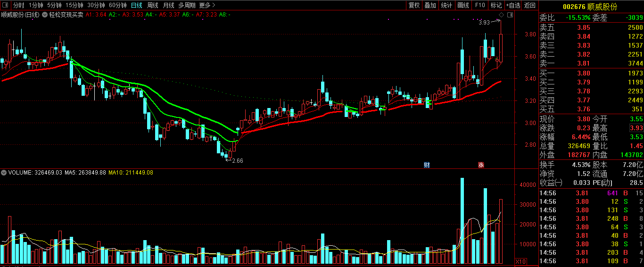Click the 卖二 ask row at 3.82
The width and height of the screenshot is (644, 267).
pos(591,54)
